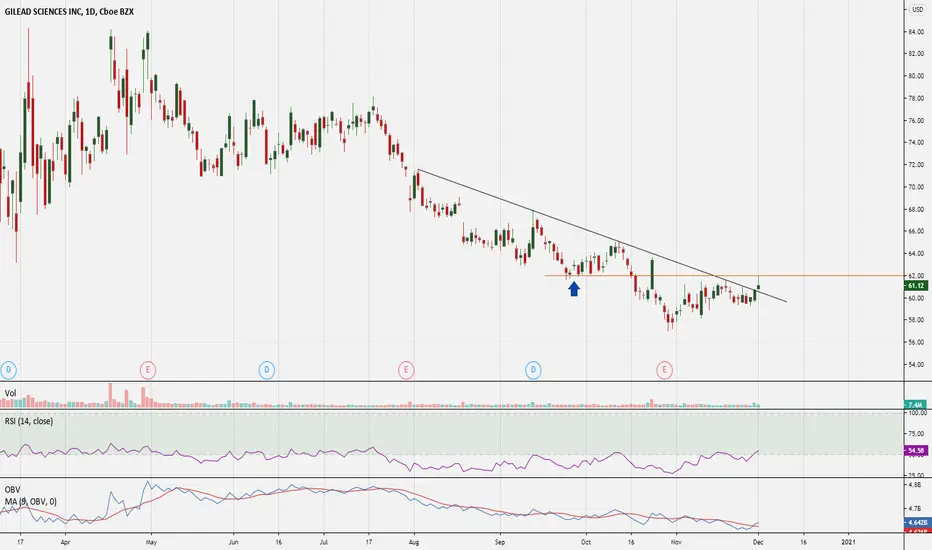The width and height of the screenshot is (932, 550).
Task: Select the MA (9, OBV, 0) label
Action: coord(30,501)
